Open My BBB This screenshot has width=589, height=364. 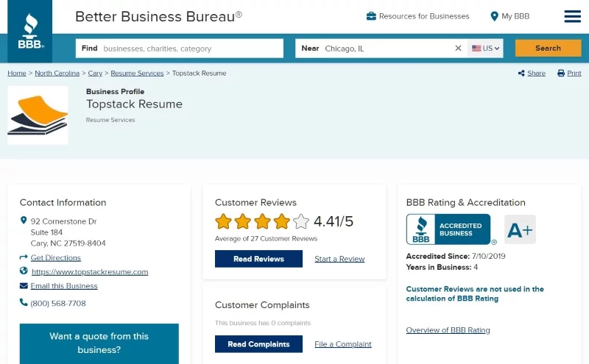pyautogui.click(x=515, y=16)
